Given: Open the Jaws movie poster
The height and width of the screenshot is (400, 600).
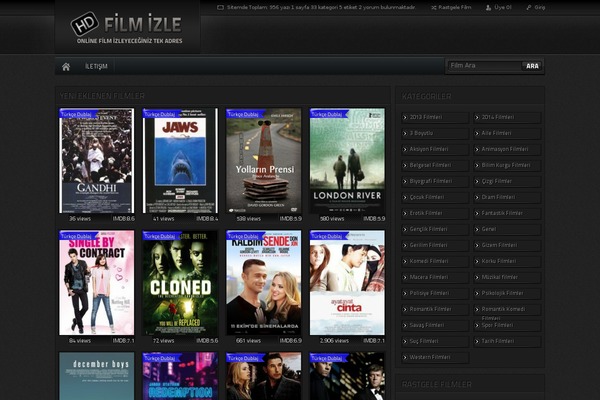Looking at the screenshot, I should [180, 160].
